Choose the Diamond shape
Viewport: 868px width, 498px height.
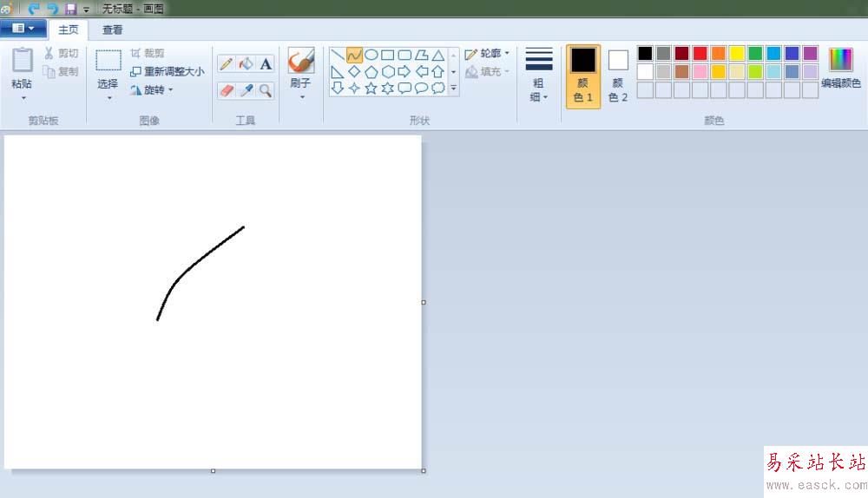point(354,71)
